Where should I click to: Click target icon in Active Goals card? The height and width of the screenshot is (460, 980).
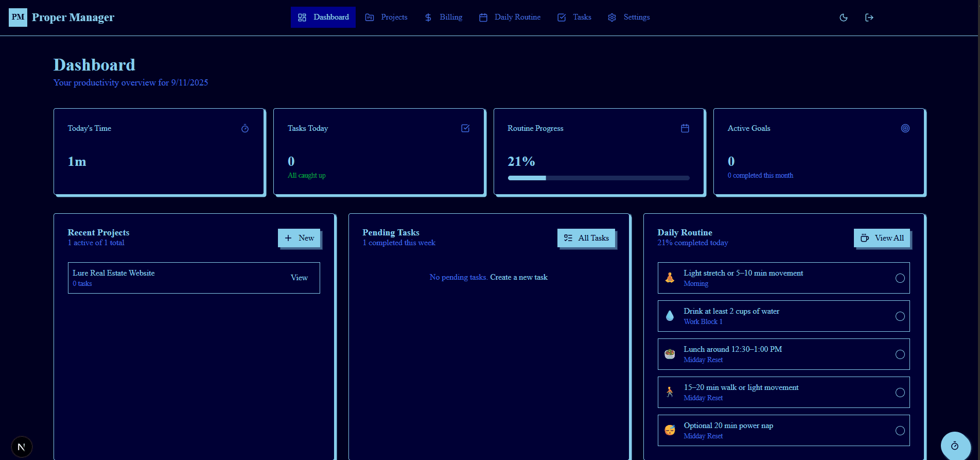[x=905, y=128]
